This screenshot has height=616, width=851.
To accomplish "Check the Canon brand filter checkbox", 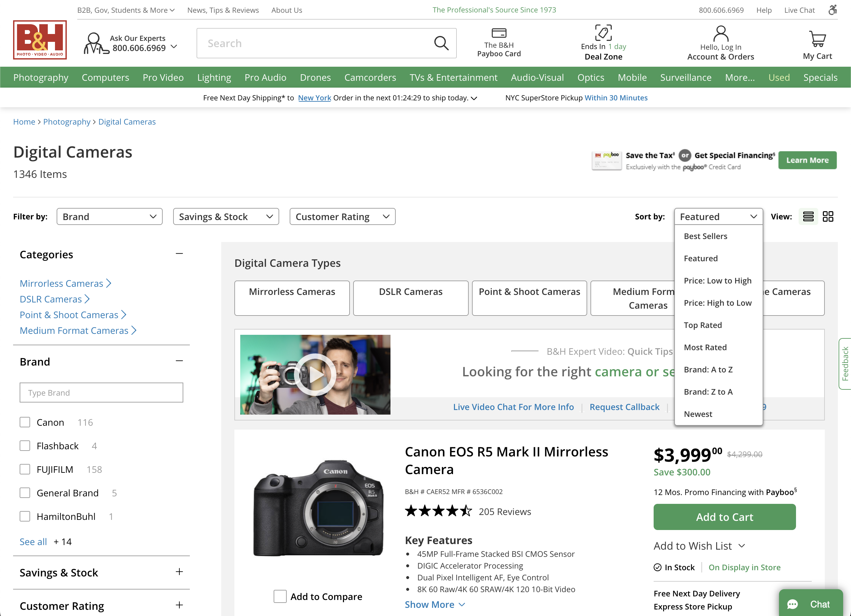I will 25,422.
